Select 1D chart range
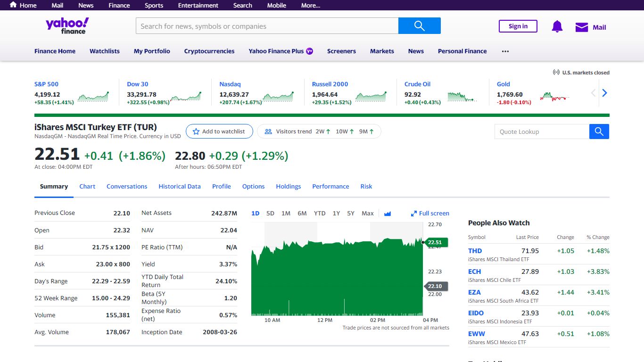644x362 pixels. pyautogui.click(x=256, y=214)
